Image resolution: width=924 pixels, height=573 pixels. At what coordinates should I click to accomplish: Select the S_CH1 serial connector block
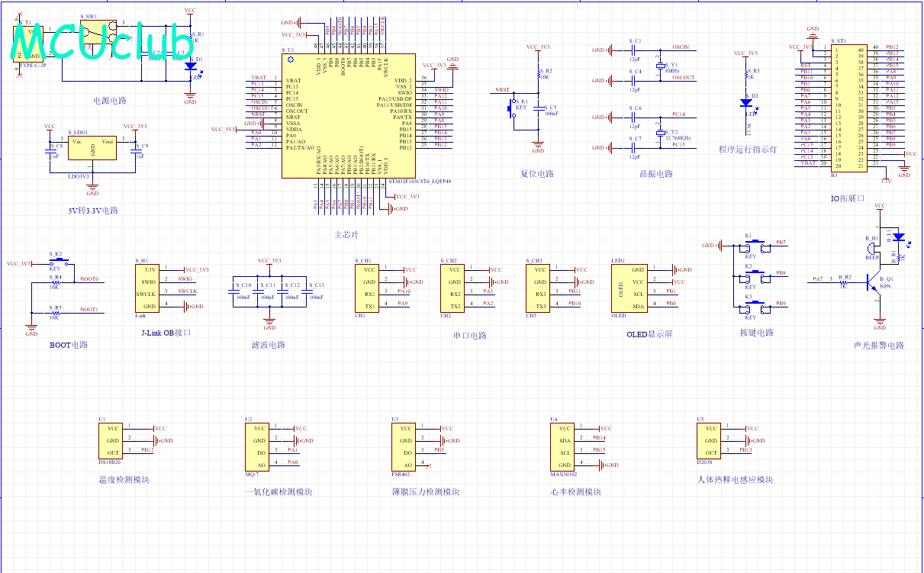click(368, 288)
